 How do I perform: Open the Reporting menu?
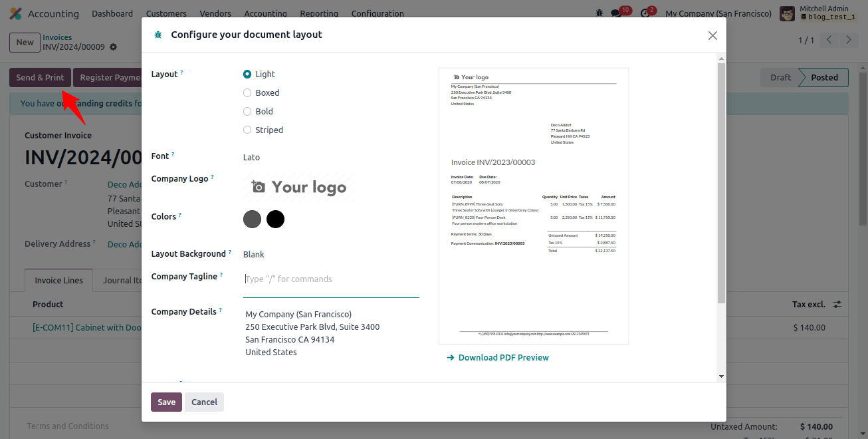pos(319,13)
